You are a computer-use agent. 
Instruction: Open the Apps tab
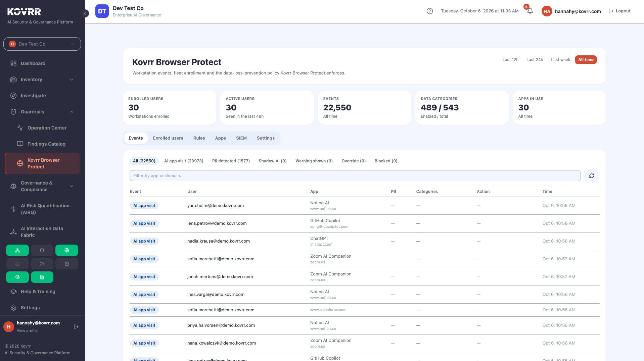221,138
